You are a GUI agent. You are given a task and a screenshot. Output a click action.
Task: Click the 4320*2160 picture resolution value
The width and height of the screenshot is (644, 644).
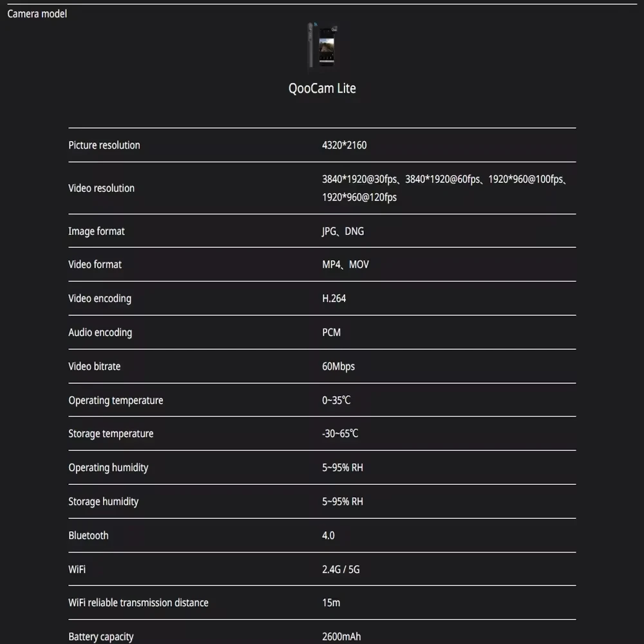coord(344,146)
